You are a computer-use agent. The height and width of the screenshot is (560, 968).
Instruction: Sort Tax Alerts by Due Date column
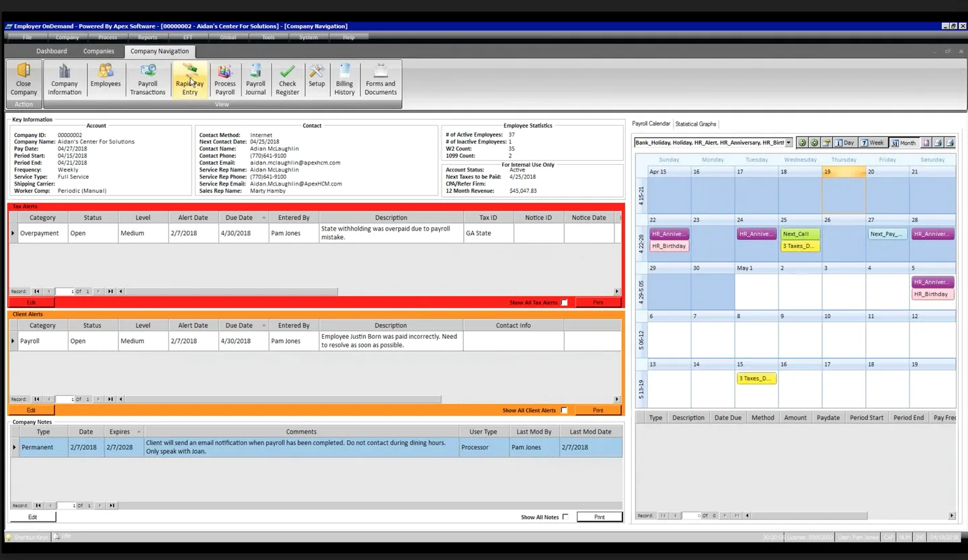tap(240, 217)
